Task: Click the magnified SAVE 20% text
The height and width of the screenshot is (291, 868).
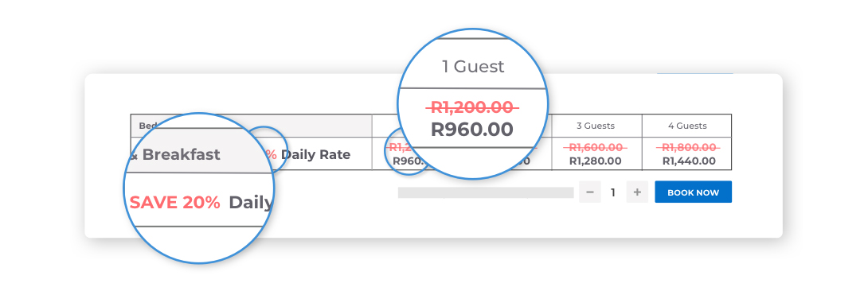Action: (x=175, y=203)
